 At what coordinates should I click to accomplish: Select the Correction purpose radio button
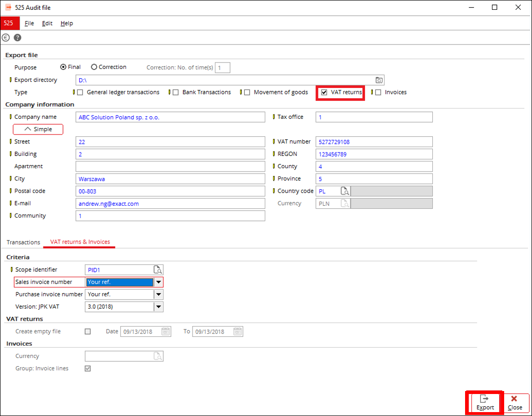pyautogui.click(x=94, y=67)
